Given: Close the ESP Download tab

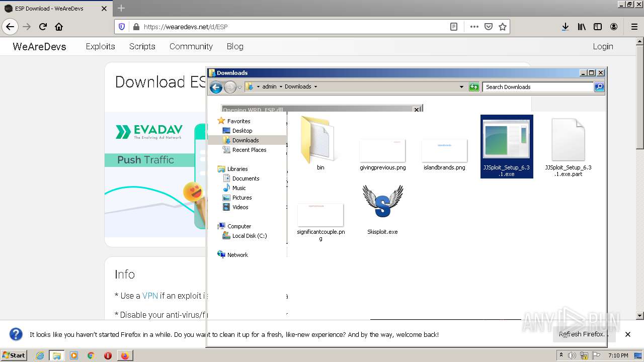Looking at the screenshot, I should (104, 9).
